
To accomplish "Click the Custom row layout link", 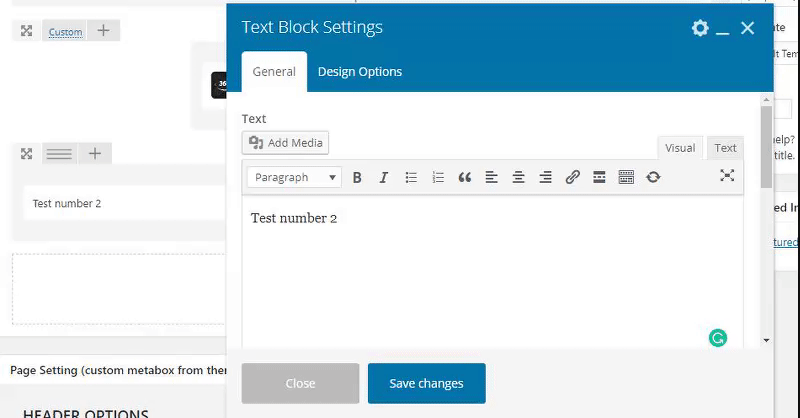I will [66, 32].
